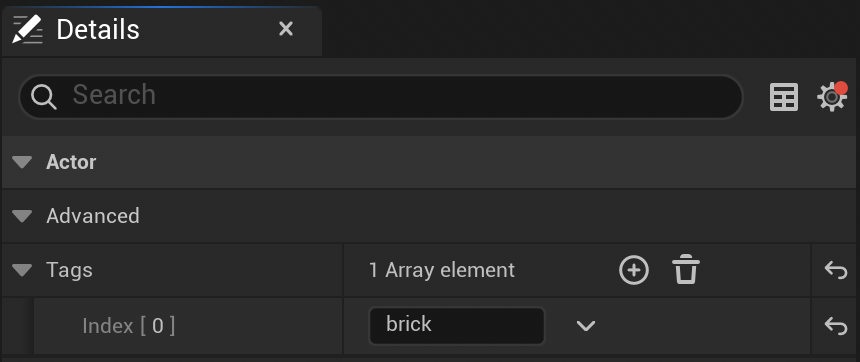
Task: Reset the Tags property to default
Action: (x=835, y=270)
